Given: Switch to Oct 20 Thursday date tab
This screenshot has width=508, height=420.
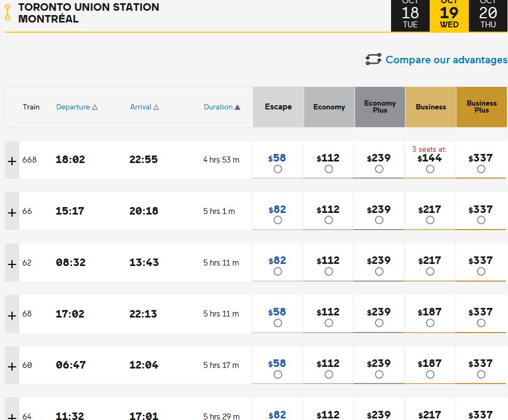Looking at the screenshot, I should pyautogui.click(x=488, y=16).
